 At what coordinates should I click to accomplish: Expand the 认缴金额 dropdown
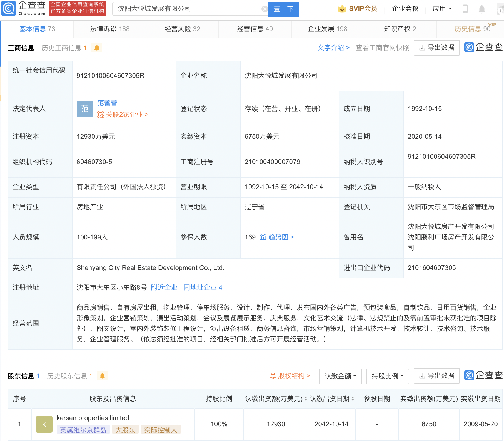[340, 376]
